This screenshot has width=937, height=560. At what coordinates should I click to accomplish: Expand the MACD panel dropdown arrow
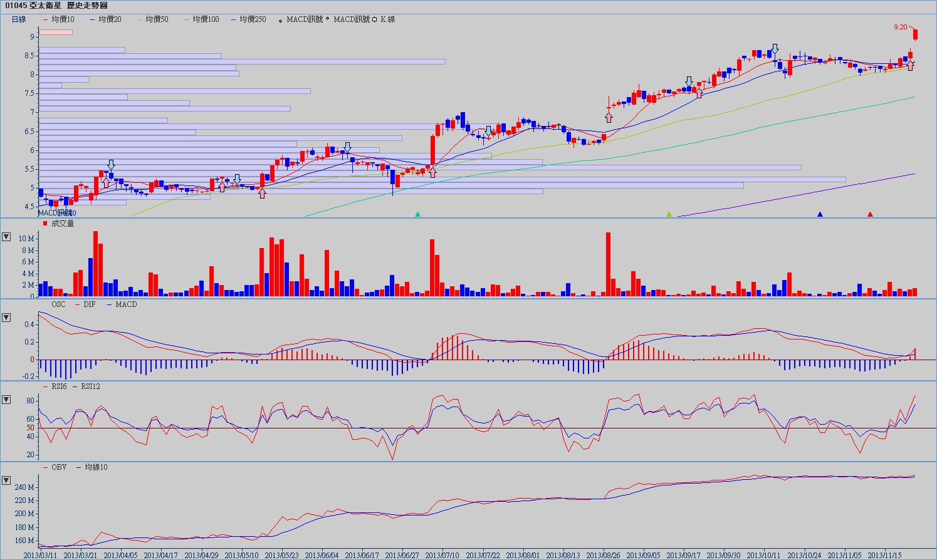[x=6, y=318]
